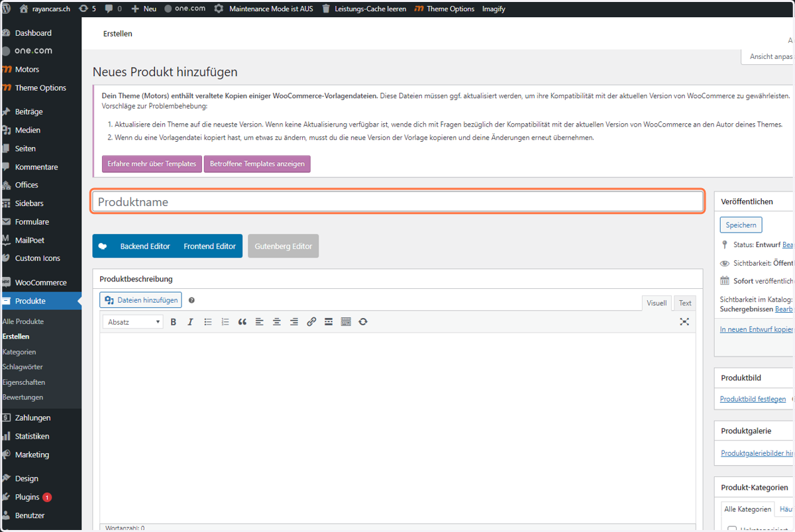
Task: Switch to Frontend Editor
Action: (209, 246)
